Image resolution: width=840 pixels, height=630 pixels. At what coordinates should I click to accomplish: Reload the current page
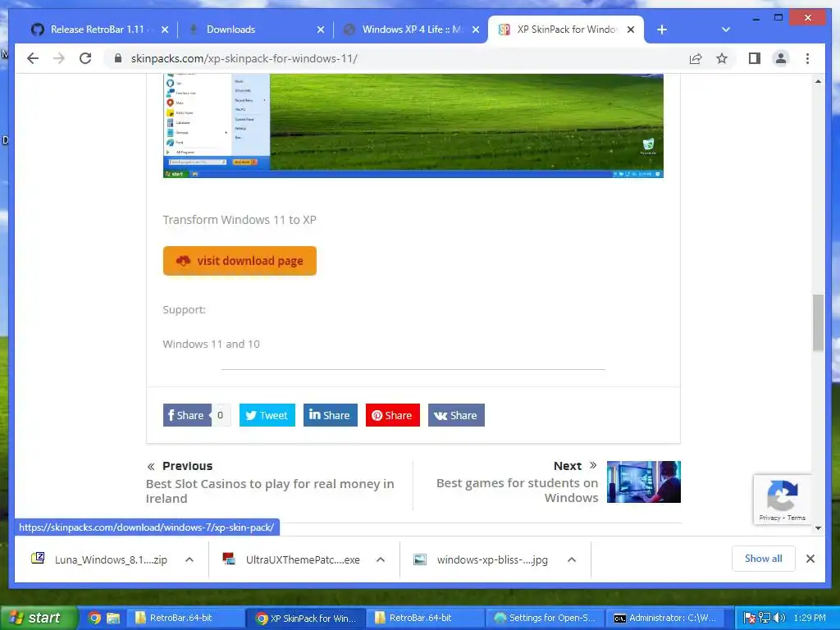pyautogui.click(x=85, y=58)
